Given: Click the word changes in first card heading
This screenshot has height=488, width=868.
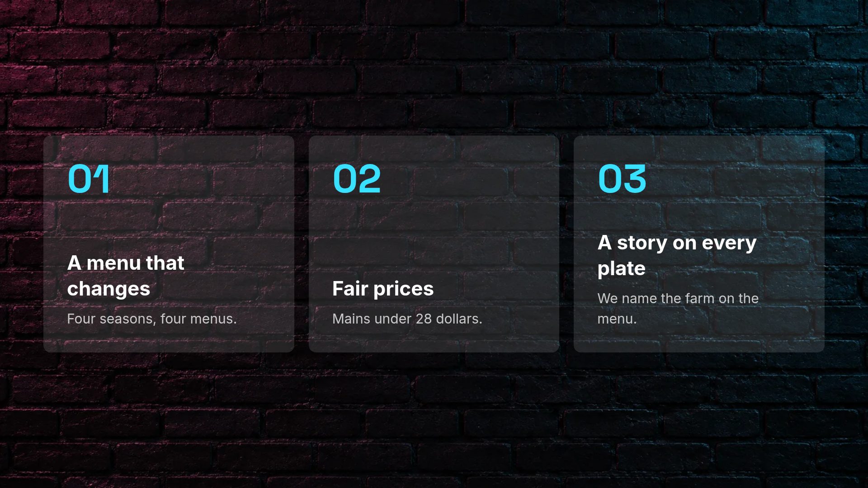Looking at the screenshot, I should (x=108, y=289).
